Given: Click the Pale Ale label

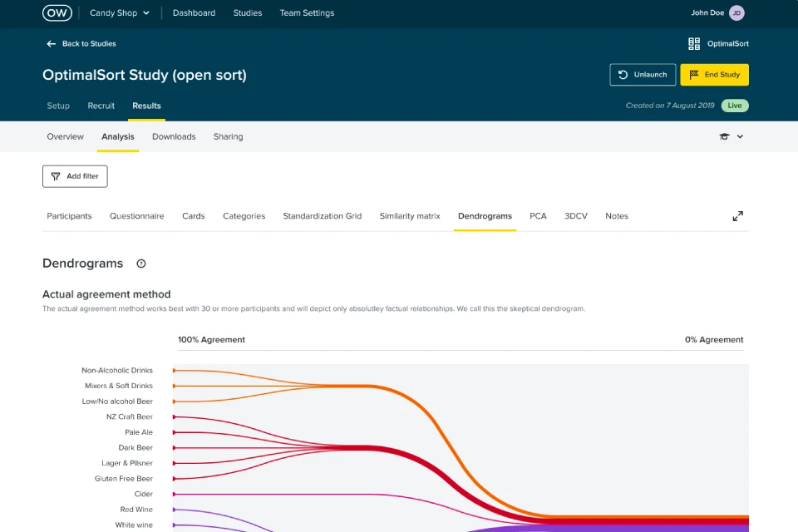Looking at the screenshot, I should point(139,432).
